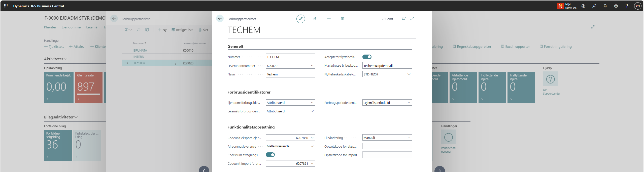Screen dimensions: 644x172
Task: Click the search magnifier in the top black bar
Action: point(594,6)
